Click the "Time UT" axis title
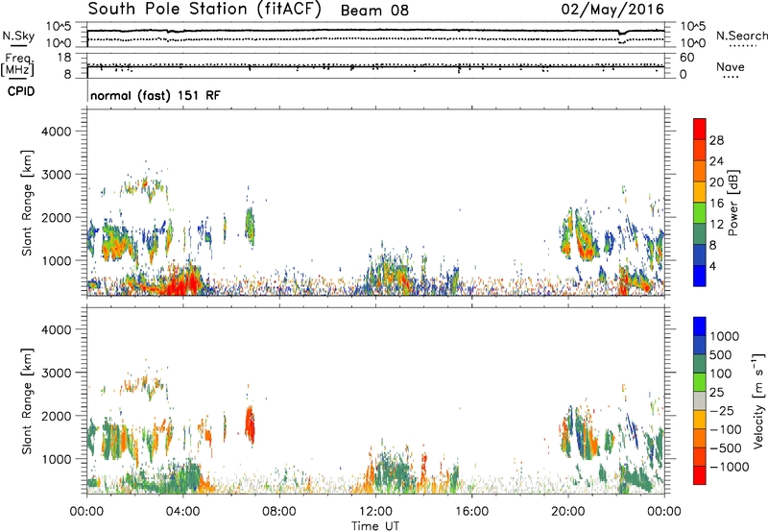Viewport: 768px width, 532px height. tap(375, 526)
